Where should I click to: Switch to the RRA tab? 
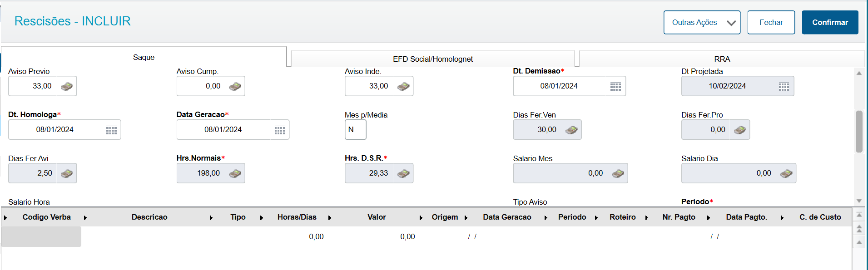pos(722,59)
